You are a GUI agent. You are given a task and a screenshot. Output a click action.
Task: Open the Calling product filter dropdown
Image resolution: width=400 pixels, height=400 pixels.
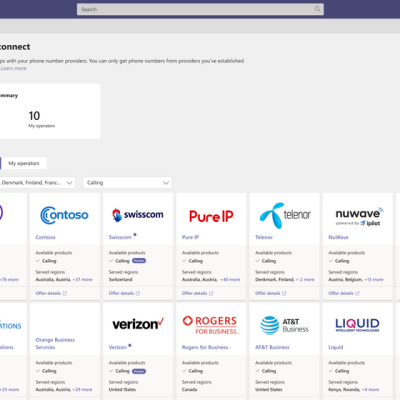[127, 183]
